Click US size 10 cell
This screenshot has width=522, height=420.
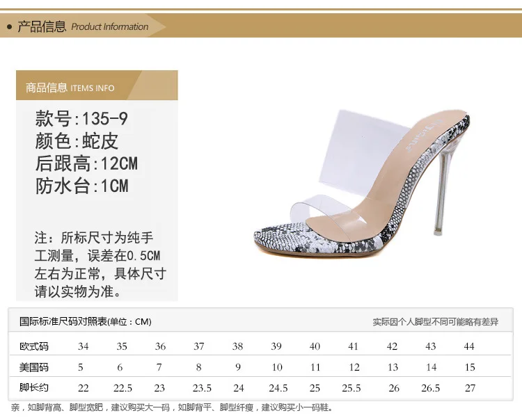[x=277, y=367]
